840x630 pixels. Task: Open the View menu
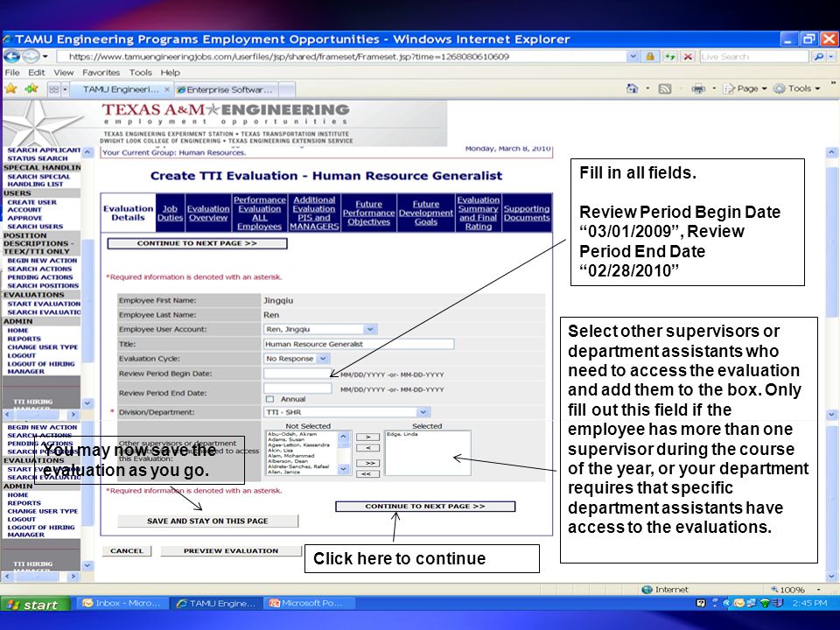tap(63, 73)
